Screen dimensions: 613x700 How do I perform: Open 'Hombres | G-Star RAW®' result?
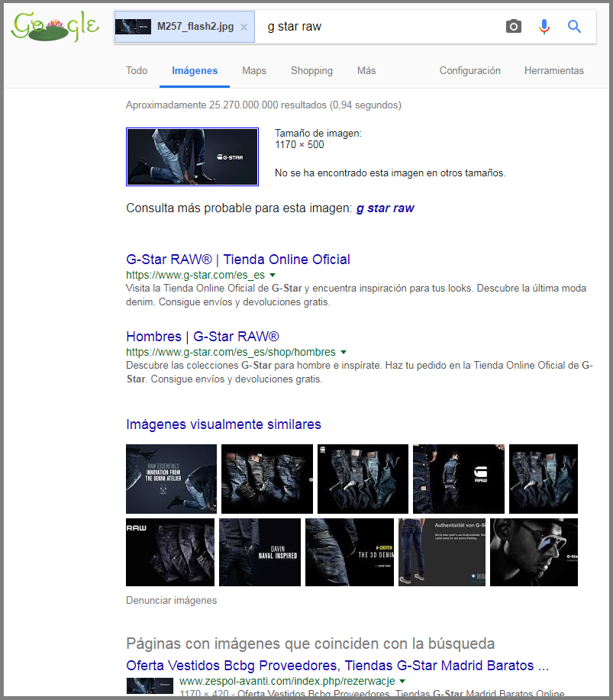[x=203, y=336]
